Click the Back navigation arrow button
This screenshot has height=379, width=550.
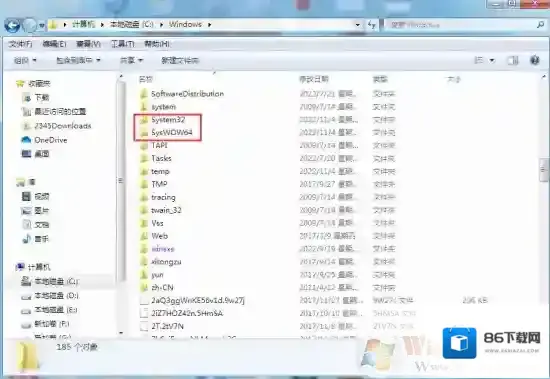[12, 25]
